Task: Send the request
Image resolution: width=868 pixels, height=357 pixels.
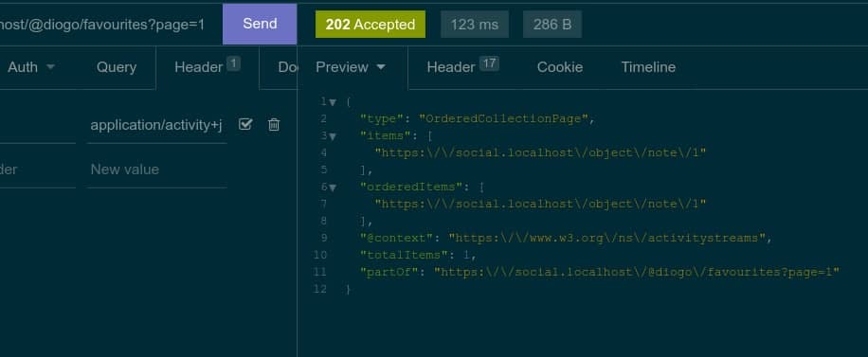Action: pyautogui.click(x=260, y=24)
